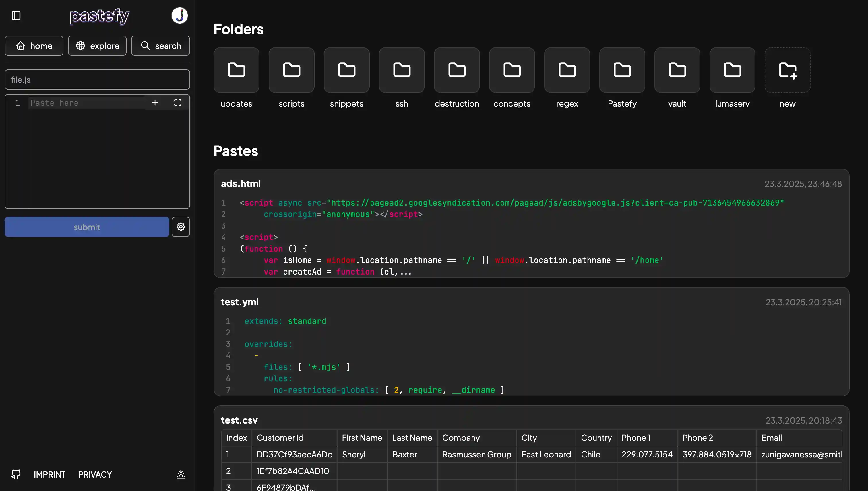The width and height of the screenshot is (868, 491).
Task: Open the IMPRINT link
Action: click(x=49, y=474)
